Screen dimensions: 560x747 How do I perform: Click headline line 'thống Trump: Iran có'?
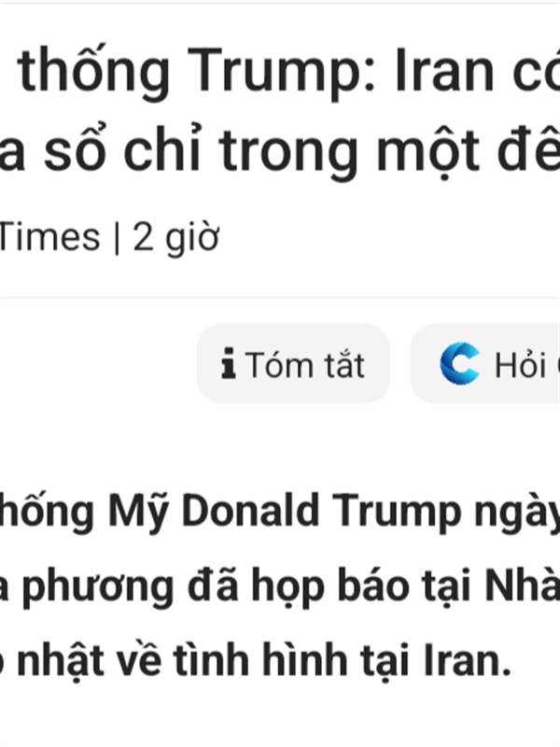pos(288,72)
